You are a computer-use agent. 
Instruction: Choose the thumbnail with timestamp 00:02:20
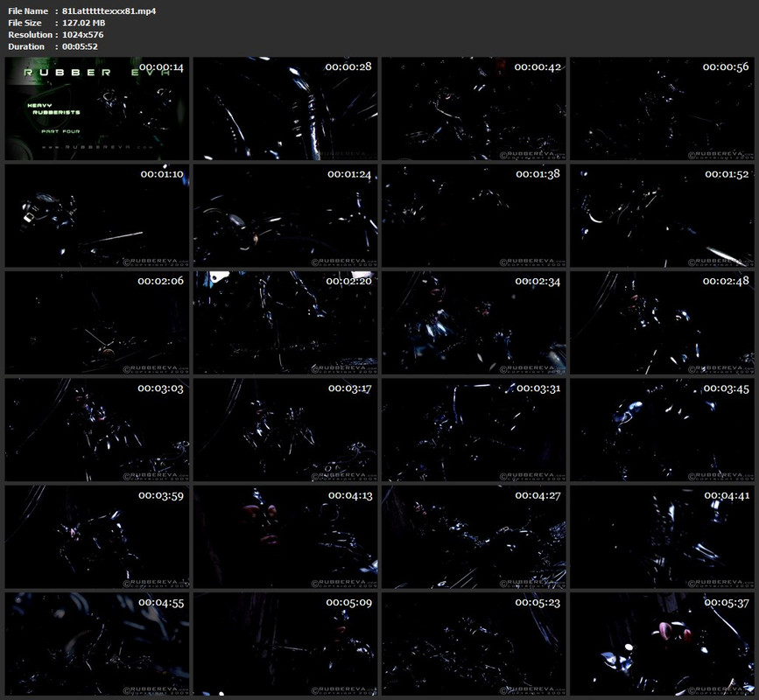coord(285,323)
